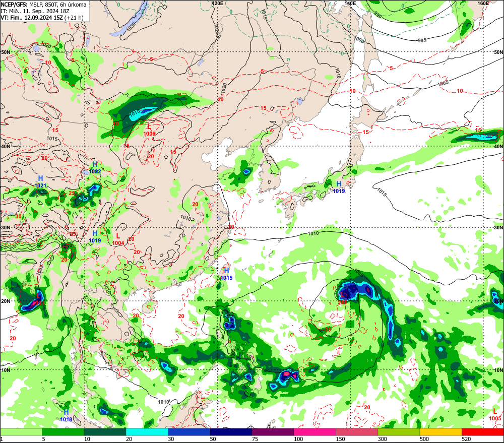The height and width of the screenshot is (443, 504).
Task: Click the legend value '300'
Action: (x=383, y=439)
